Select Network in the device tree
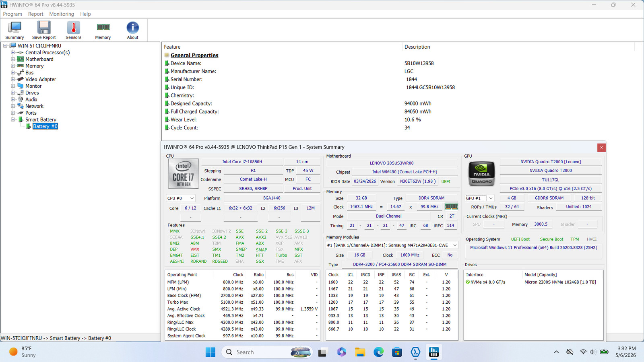Image resolution: width=644 pixels, height=362 pixels. coord(34,106)
